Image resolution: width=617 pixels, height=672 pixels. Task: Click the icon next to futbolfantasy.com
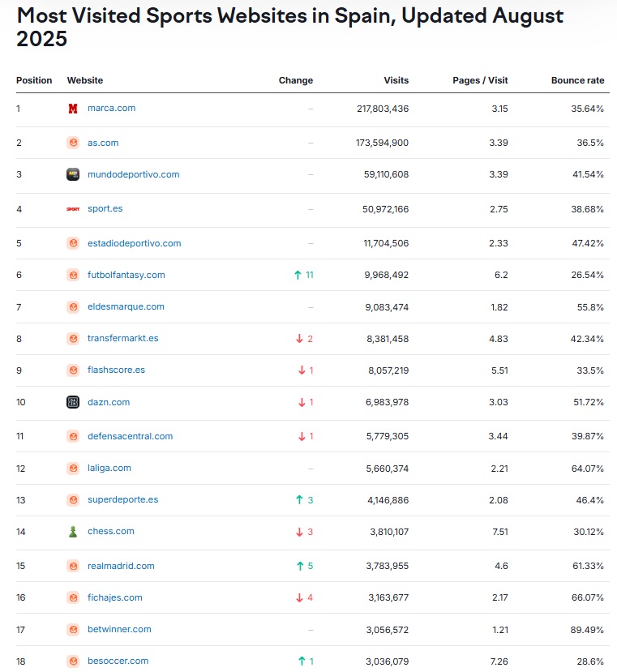point(73,275)
